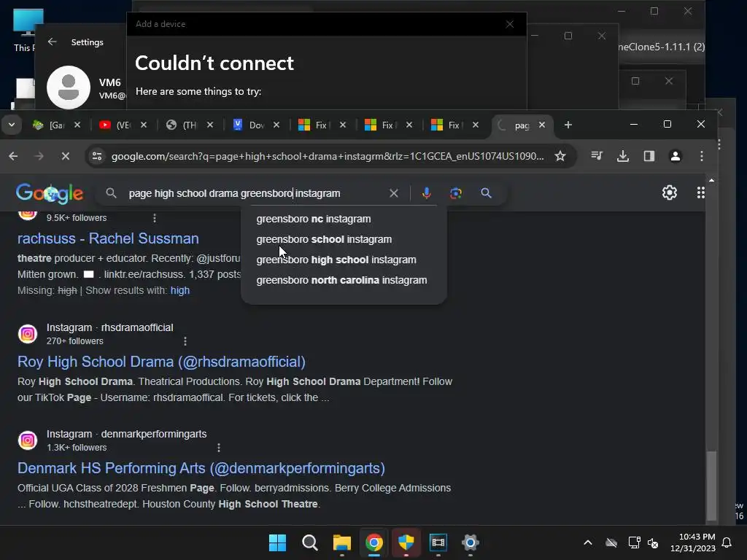The width and height of the screenshot is (747, 560).
Task: Open Windows Security from taskbar
Action: click(406, 542)
